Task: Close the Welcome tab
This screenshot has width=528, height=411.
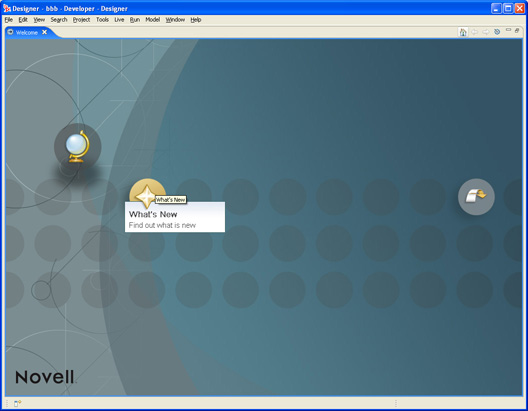Action: [44, 32]
